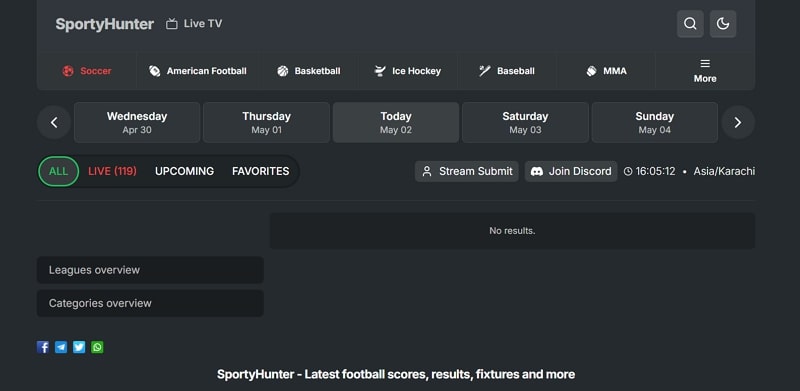Open the More sports menu
Viewport: 800px width, 391px height.
point(705,71)
